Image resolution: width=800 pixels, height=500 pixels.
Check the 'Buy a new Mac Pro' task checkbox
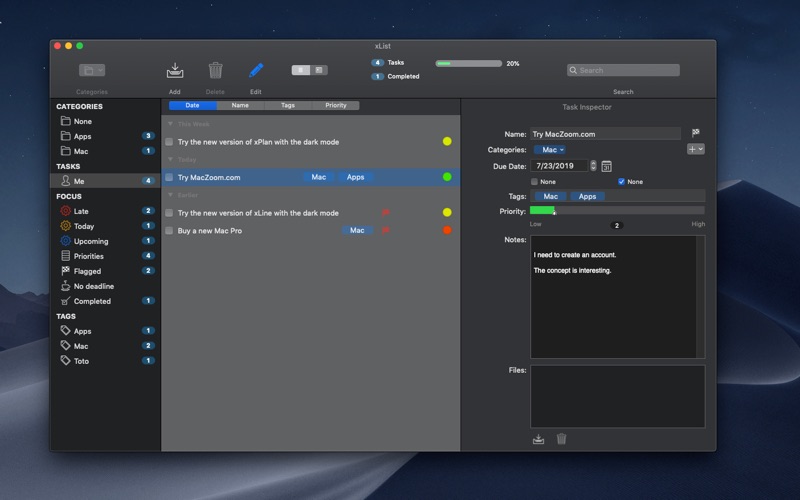[170, 231]
